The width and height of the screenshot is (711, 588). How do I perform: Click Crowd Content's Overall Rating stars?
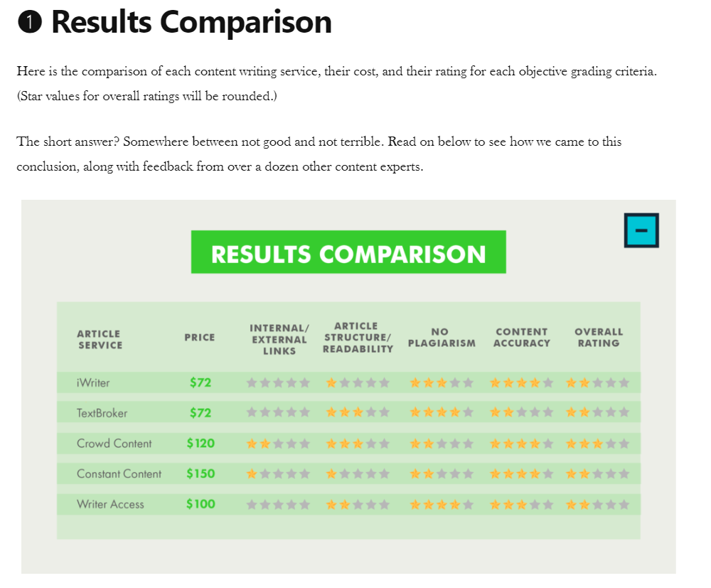coord(599,443)
